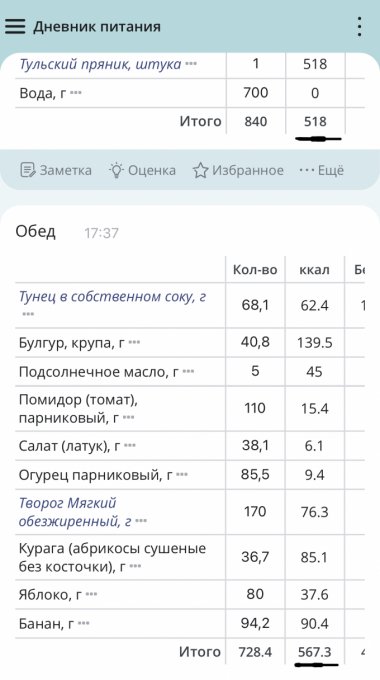Select the Подсолнечное масло row
The height and width of the screenshot is (680, 380).
pos(190,372)
